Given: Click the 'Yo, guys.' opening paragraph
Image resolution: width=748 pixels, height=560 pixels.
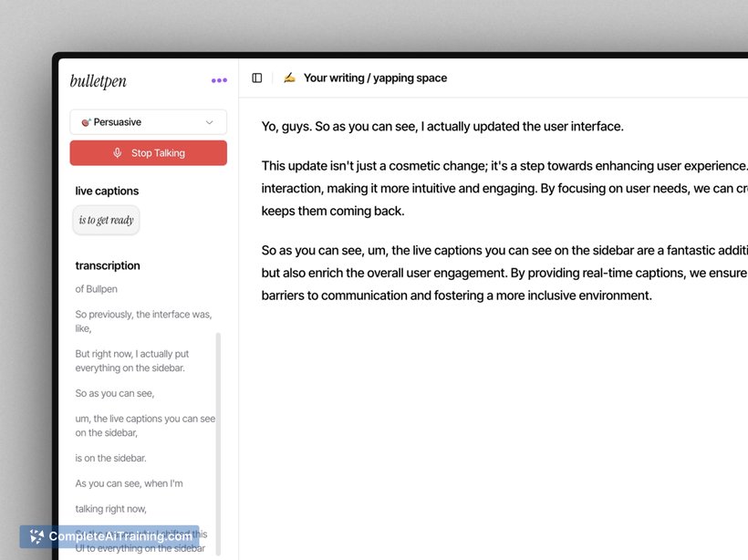Looking at the screenshot, I should pyautogui.click(x=442, y=127).
